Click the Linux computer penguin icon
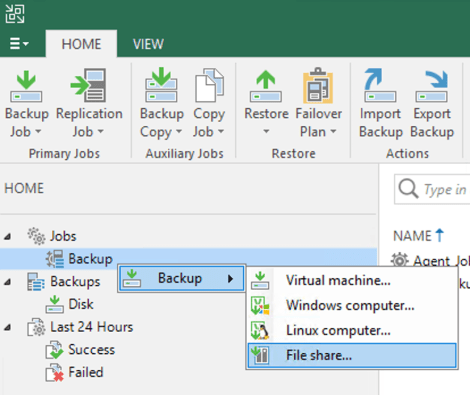Screen dimensions: 470x395 (260, 331)
